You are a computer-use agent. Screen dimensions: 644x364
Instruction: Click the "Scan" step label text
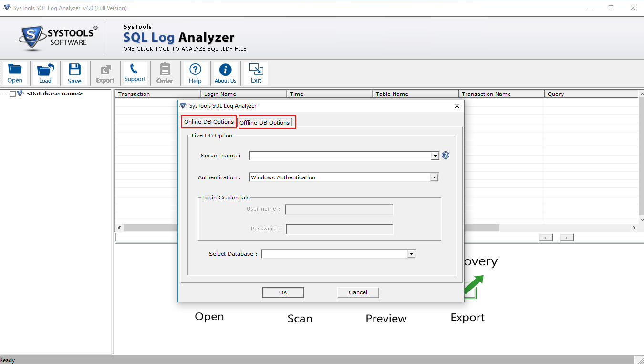tap(300, 319)
